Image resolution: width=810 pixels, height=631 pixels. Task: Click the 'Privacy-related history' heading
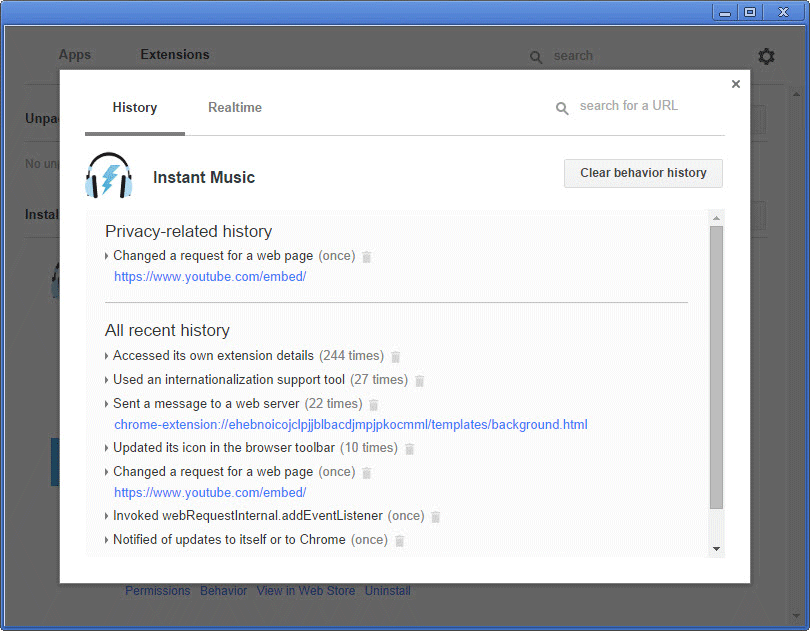pos(189,232)
